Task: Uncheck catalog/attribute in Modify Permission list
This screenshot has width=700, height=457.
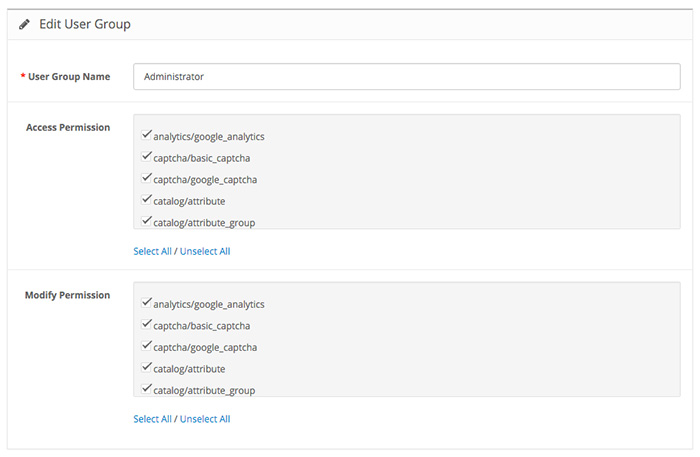Action: point(146,367)
